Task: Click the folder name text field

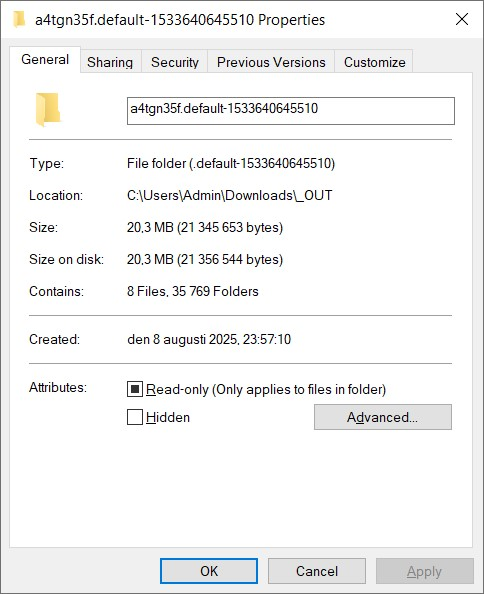Action: coord(291,111)
